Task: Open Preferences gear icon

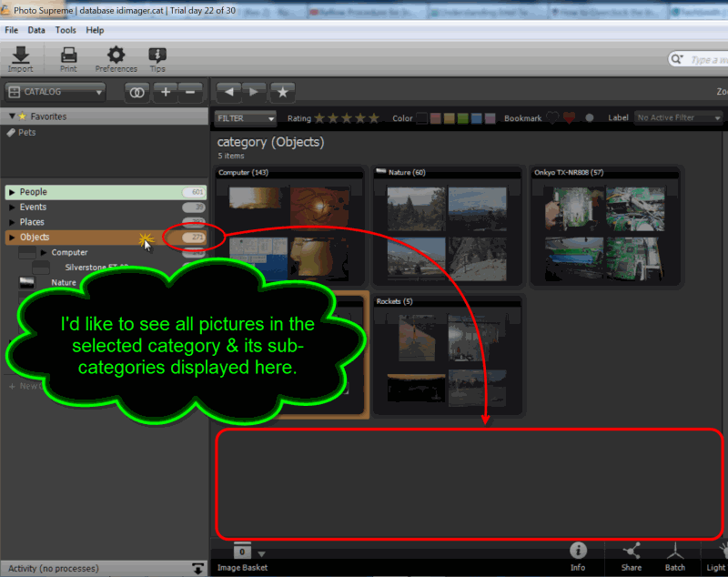Action: [x=116, y=59]
